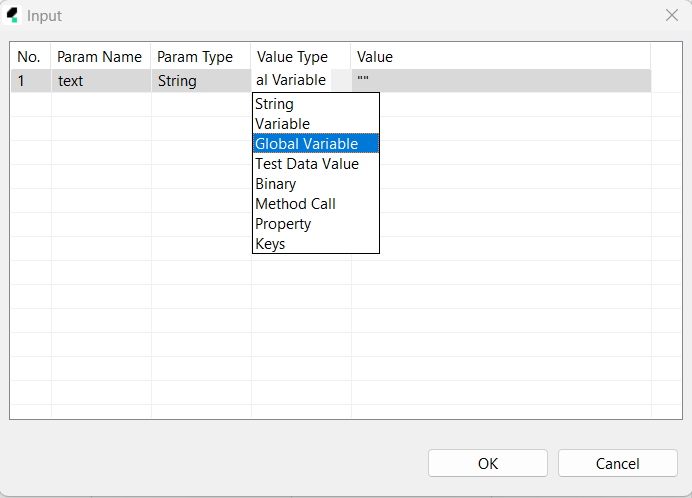Confirm the dialog with OK button
The image size is (692, 498).
(x=487, y=463)
